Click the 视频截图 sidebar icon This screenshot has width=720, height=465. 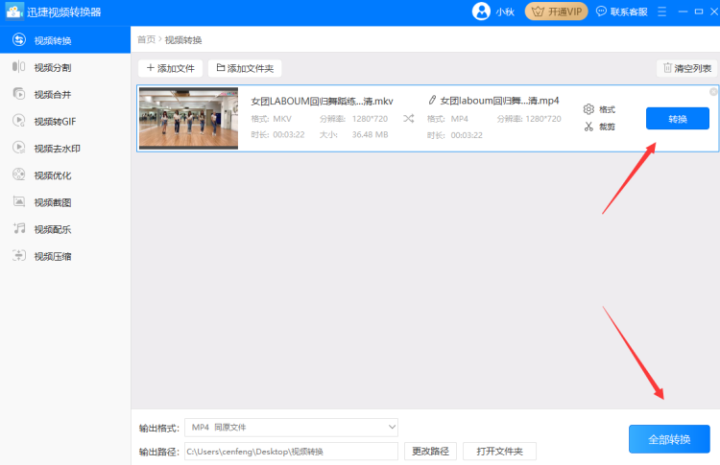tap(19, 202)
